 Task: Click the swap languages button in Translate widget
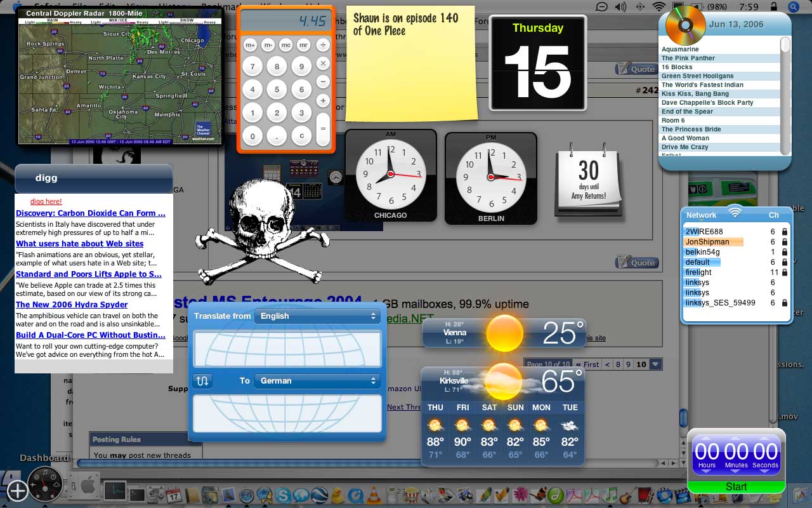tap(202, 381)
